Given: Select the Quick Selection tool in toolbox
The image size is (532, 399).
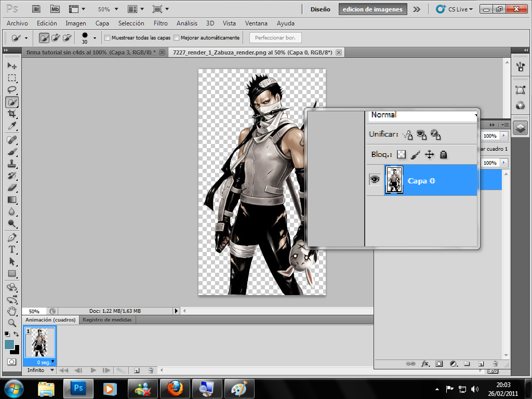Looking at the screenshot, I should pos(12,102).
